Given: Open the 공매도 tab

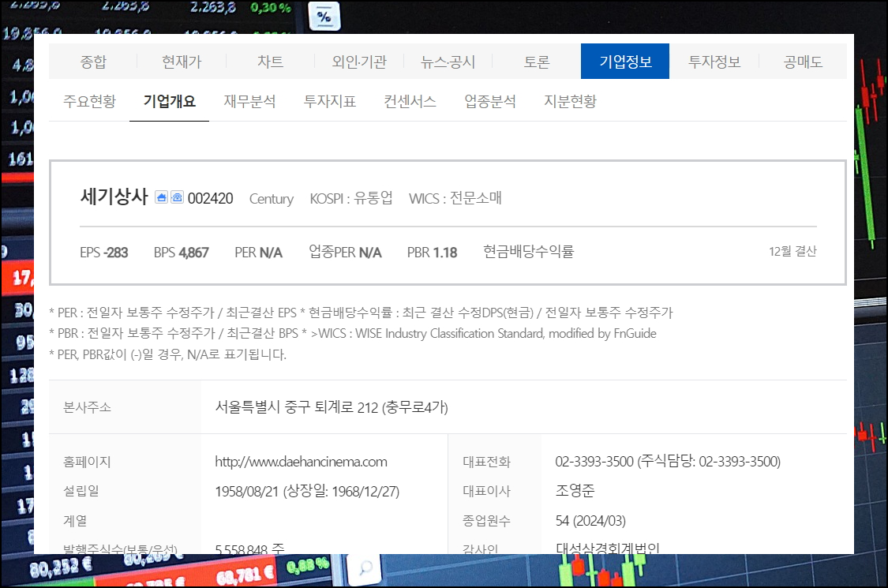Looking at the screenshot, I should (x=803, y=62).
